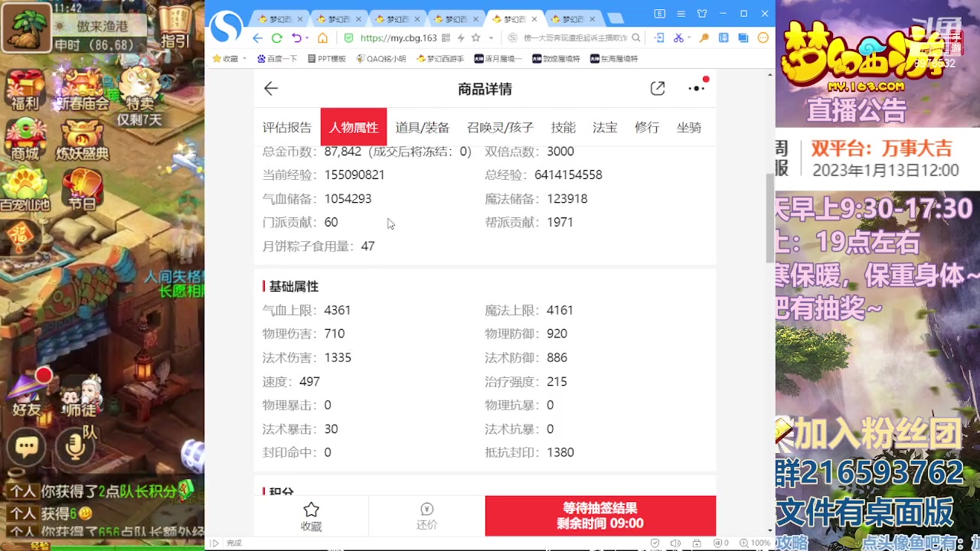The image size is (980, 551).
Task: Open the 福利 gift icon in game
Action: pos(24,90)
